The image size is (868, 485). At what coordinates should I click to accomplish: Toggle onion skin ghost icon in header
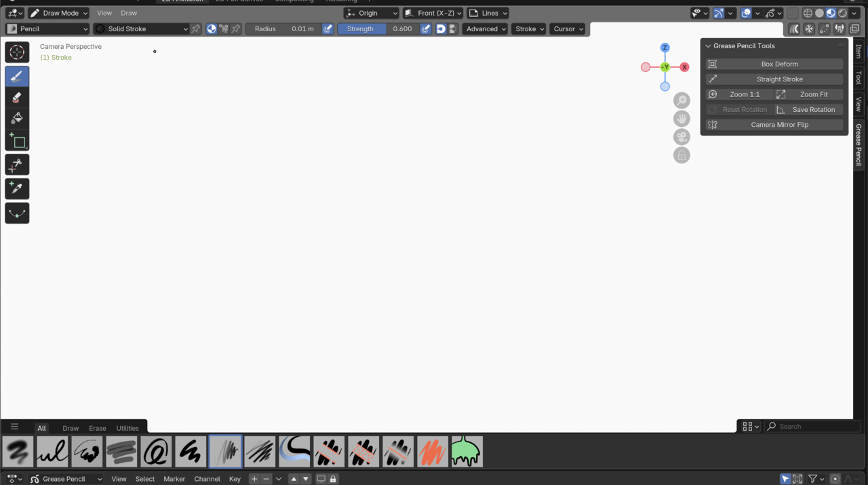click(794, 29)
